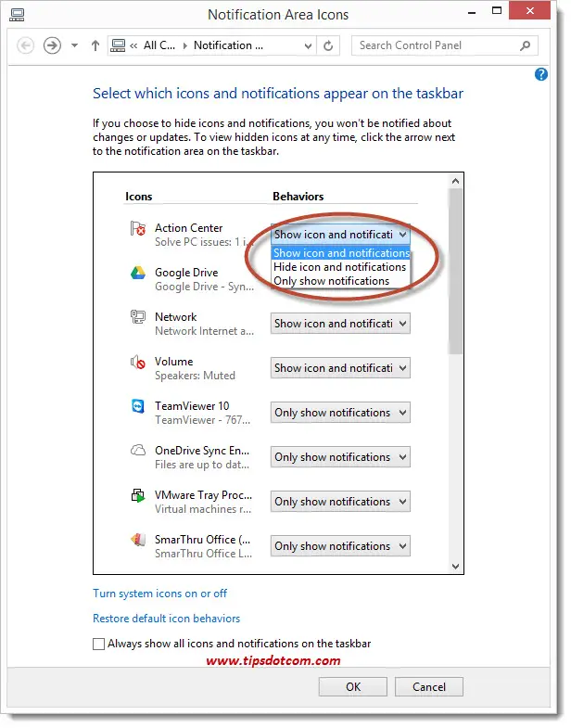571x728 pixels.
Task: Click the list scrollbar up arrow
Action: (455, 181)
